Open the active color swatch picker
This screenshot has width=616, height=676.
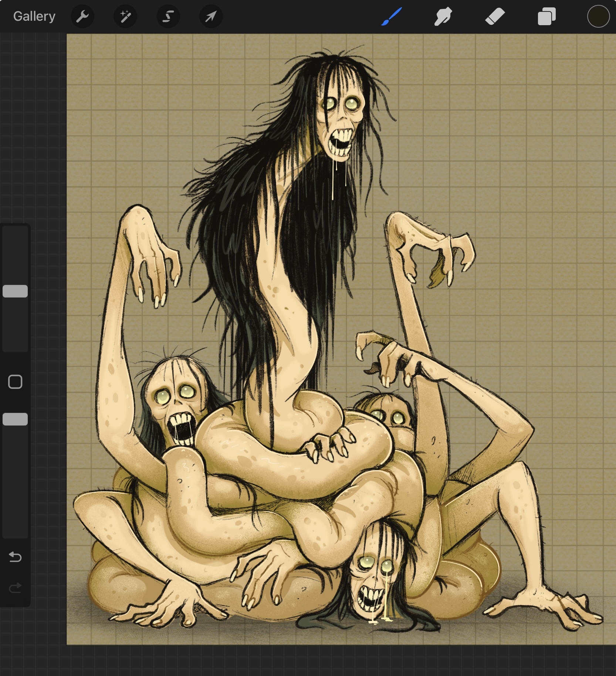(x=598, y=16)
